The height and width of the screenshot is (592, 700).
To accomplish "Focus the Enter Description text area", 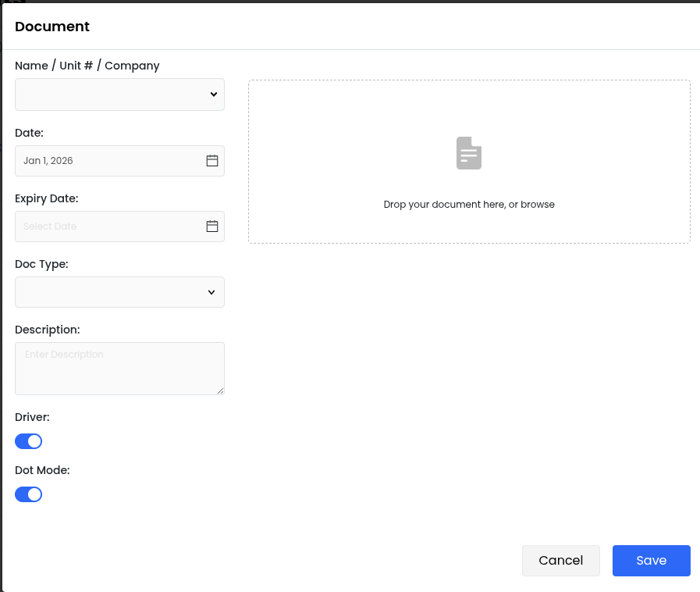I will (119, 368).
